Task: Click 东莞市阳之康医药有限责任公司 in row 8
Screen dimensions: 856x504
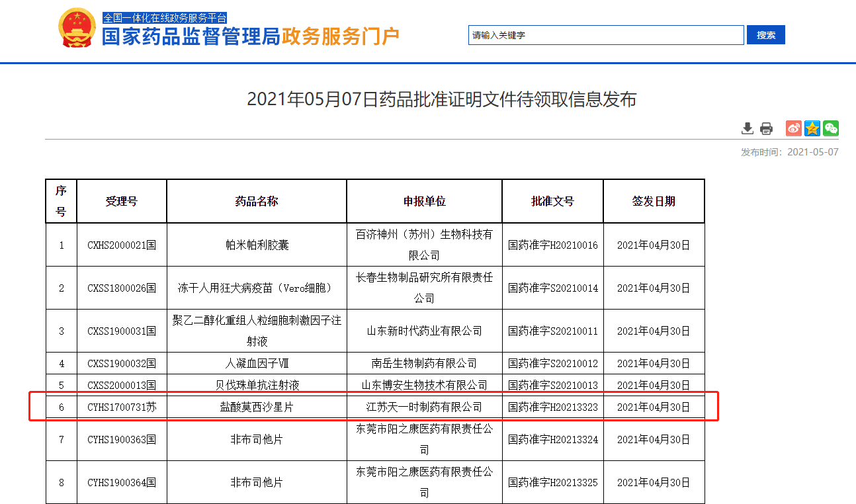Action: (x=425, y=482)
